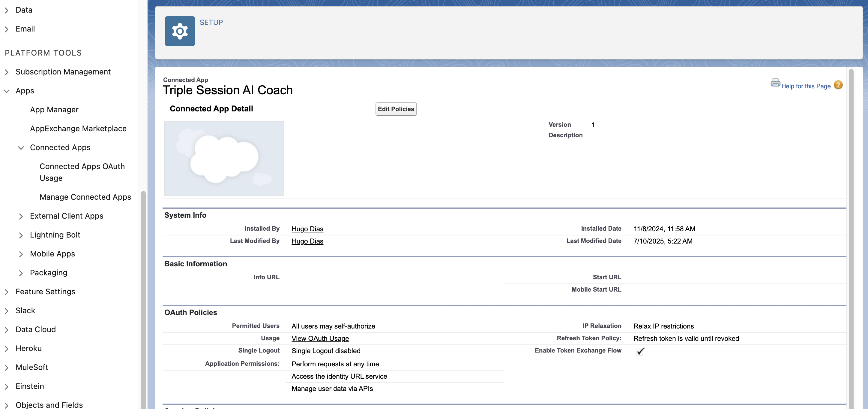The height and width of the screenshot is (409, 868).
Task: Collapse the Apps section
Action: pyautogui.click(x=6, y=91)
